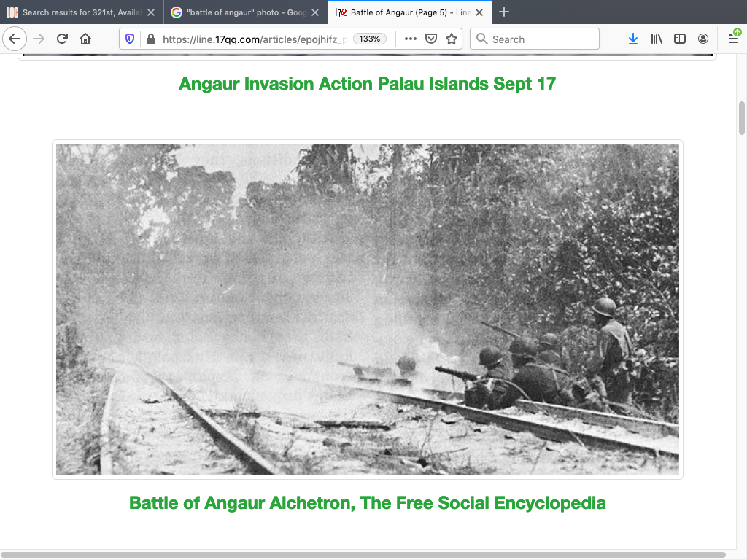Toggle the sidebar view
Viewport: 747px width, 560px height.
(680, 39)
